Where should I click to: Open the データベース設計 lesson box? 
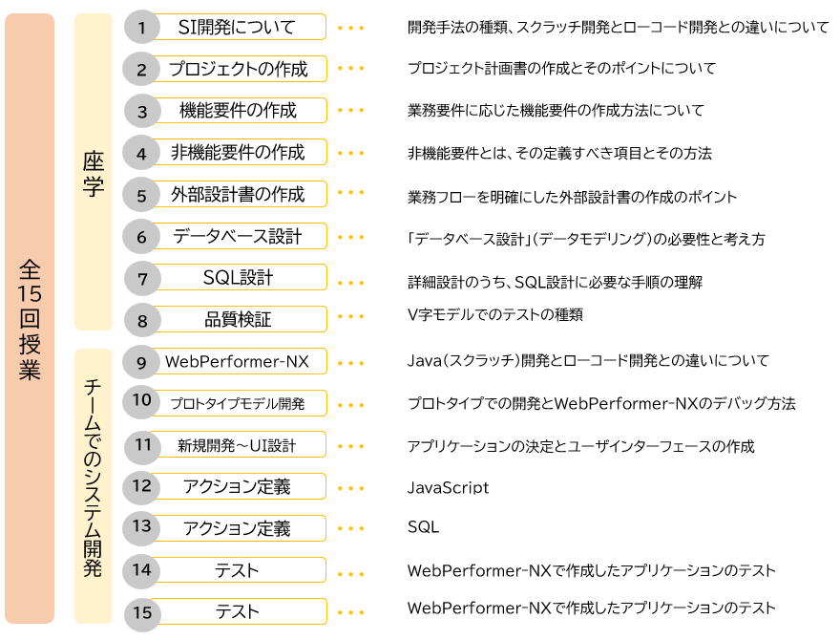238,236
